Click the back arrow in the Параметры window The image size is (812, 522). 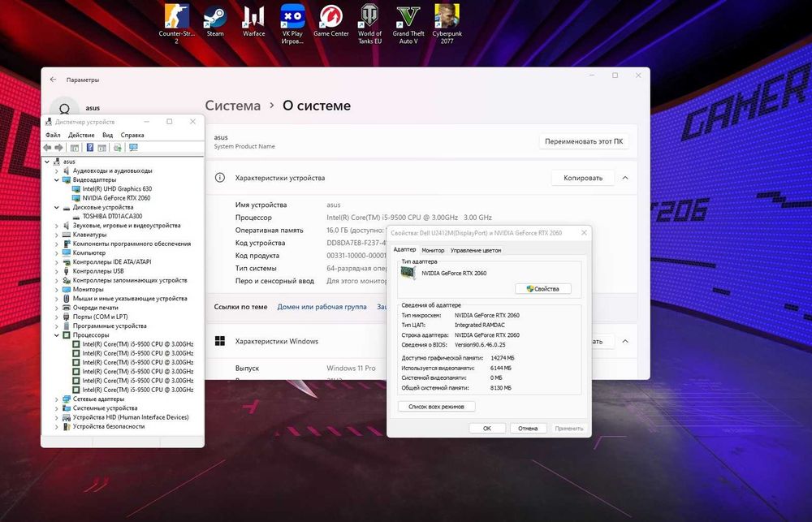tap(53, 80)
